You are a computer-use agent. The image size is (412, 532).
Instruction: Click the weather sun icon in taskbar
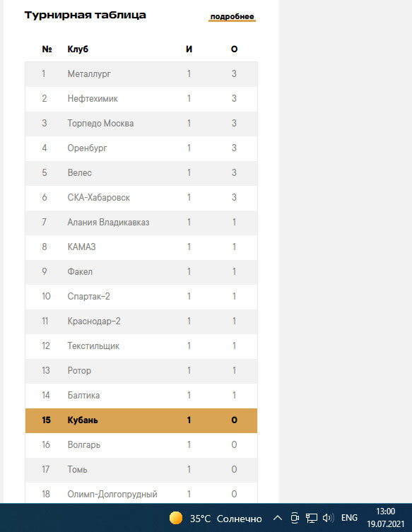coord(176,518)
